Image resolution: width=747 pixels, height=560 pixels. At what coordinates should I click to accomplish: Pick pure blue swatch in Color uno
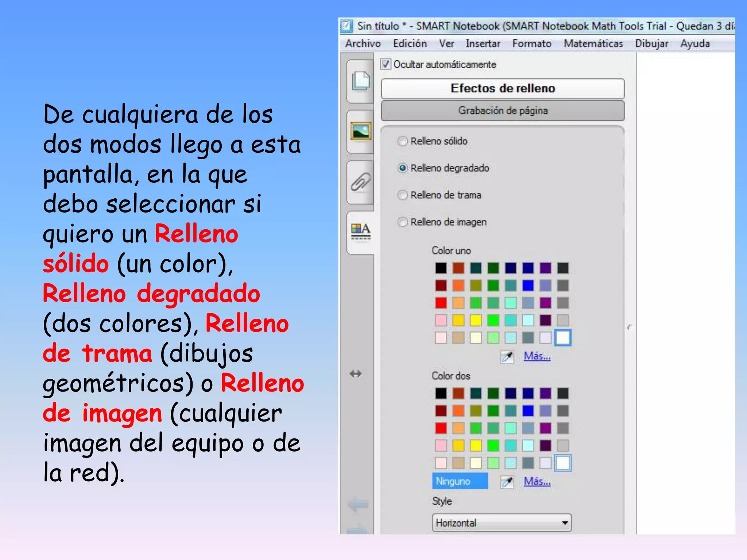click(528, 285)
